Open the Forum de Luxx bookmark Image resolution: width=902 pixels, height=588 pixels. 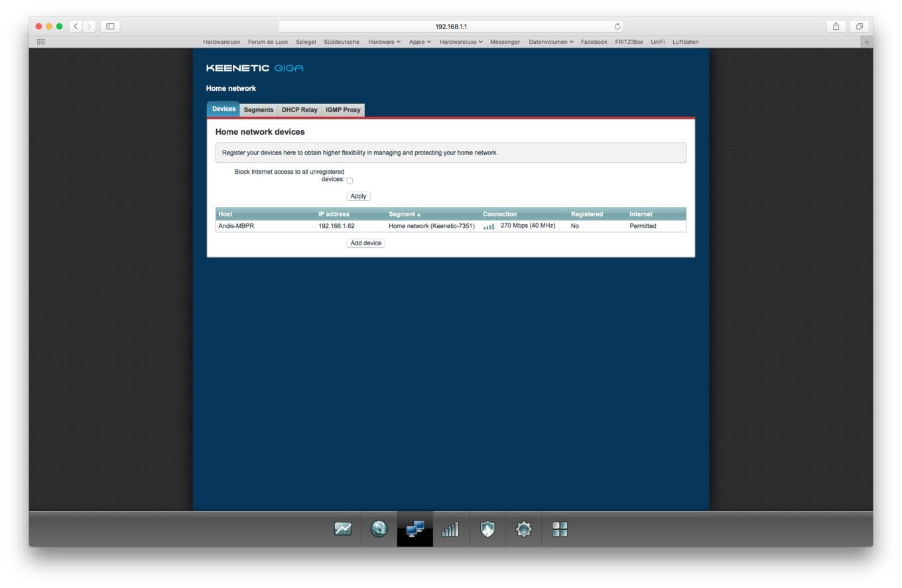click(268, 42)
